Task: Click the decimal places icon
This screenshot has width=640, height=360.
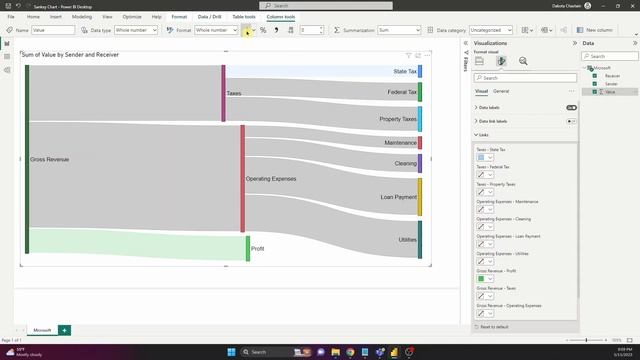Action: (x=291, y=30)
